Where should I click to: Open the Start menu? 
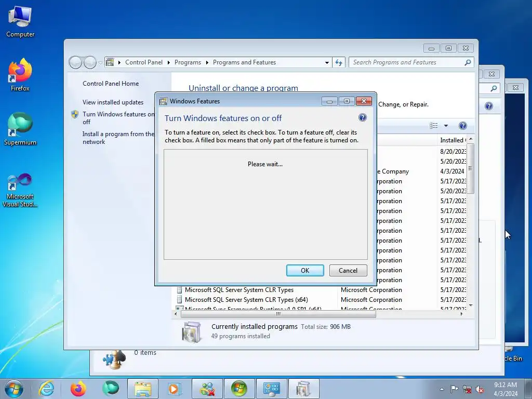pyautogui.click(x=14, y=389)
